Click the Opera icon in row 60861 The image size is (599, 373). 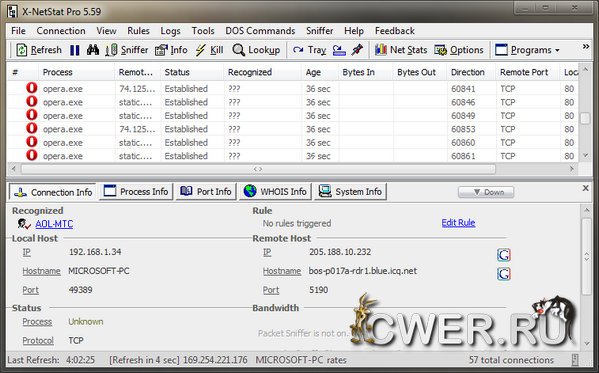[32, 155]
